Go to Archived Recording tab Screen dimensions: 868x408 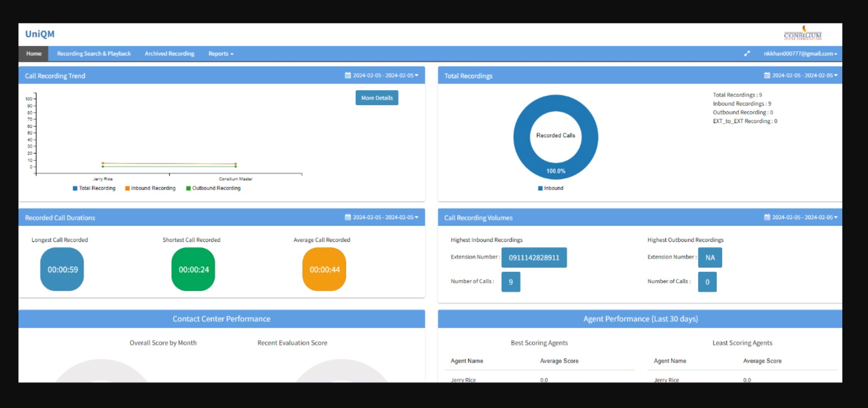[170, 54]
